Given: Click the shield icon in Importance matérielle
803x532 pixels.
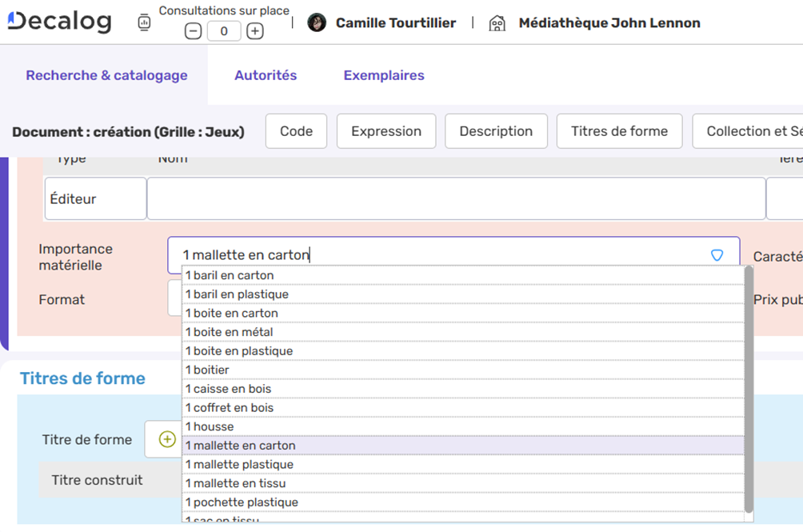Looking at the screenshot, I should tap(717, 255).
